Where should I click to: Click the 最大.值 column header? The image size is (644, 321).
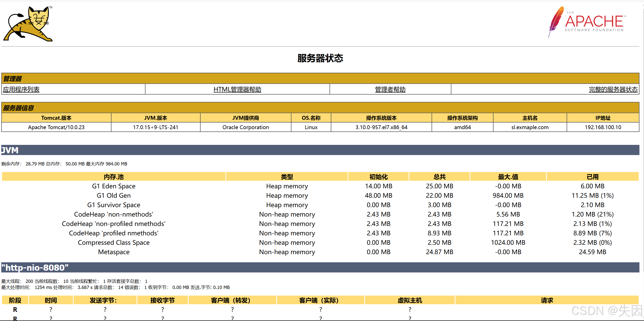(x=508, y=177)
